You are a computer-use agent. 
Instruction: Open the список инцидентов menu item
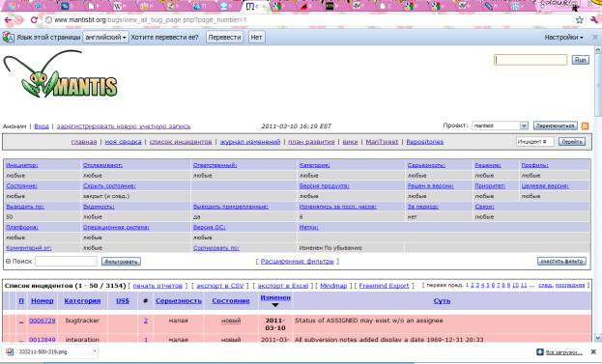(x=181, y=142)
